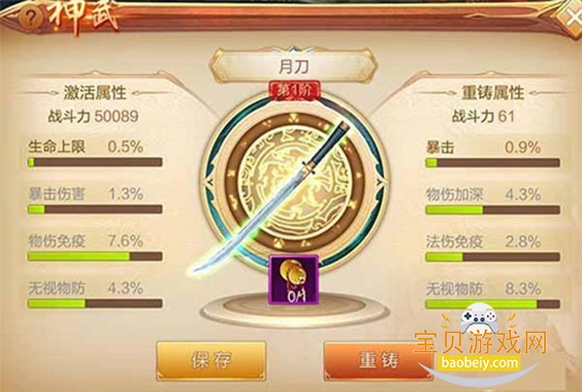Click the left 无视物防 4.3% bar
This screenshot has height=392, width=582.
[x=95, y=304]
